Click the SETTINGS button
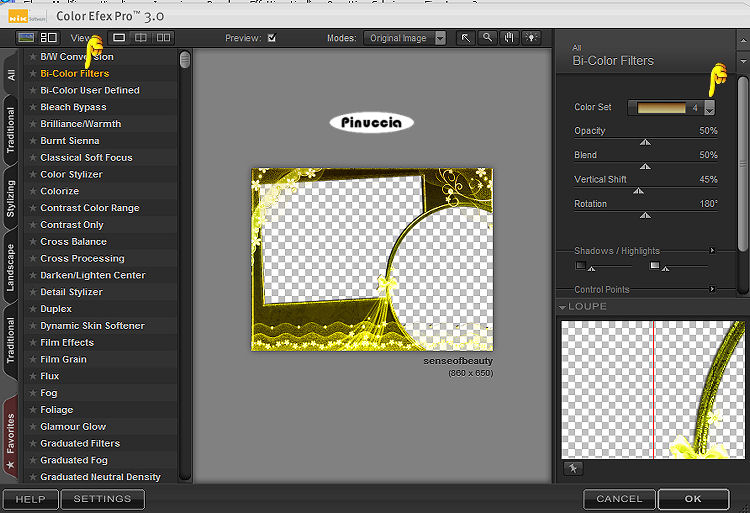This screenshot has height=513, width=750. (x=102, y=499)
